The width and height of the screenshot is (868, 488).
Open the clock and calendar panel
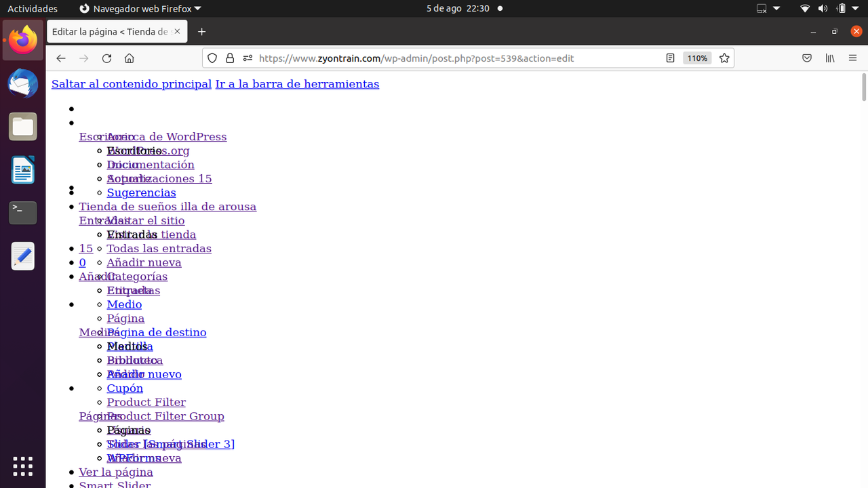pos(458,9)
